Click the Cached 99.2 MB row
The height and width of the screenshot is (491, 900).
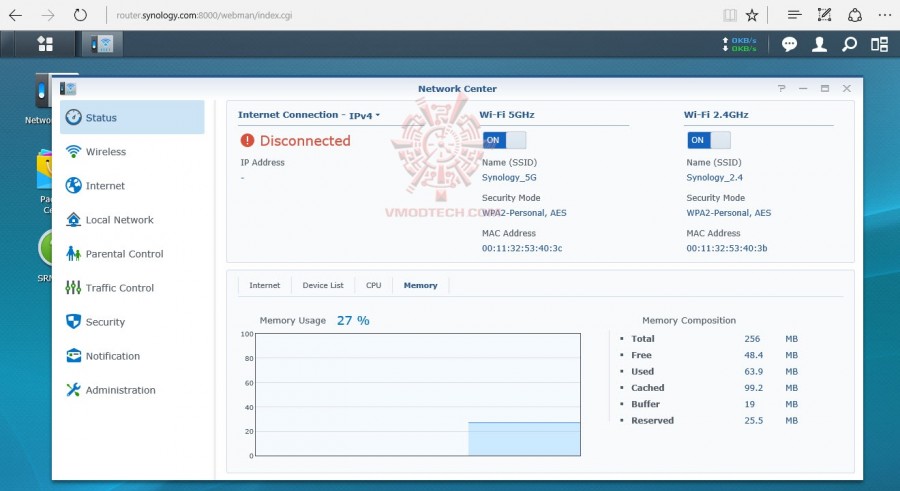click(x=709, y=388)
